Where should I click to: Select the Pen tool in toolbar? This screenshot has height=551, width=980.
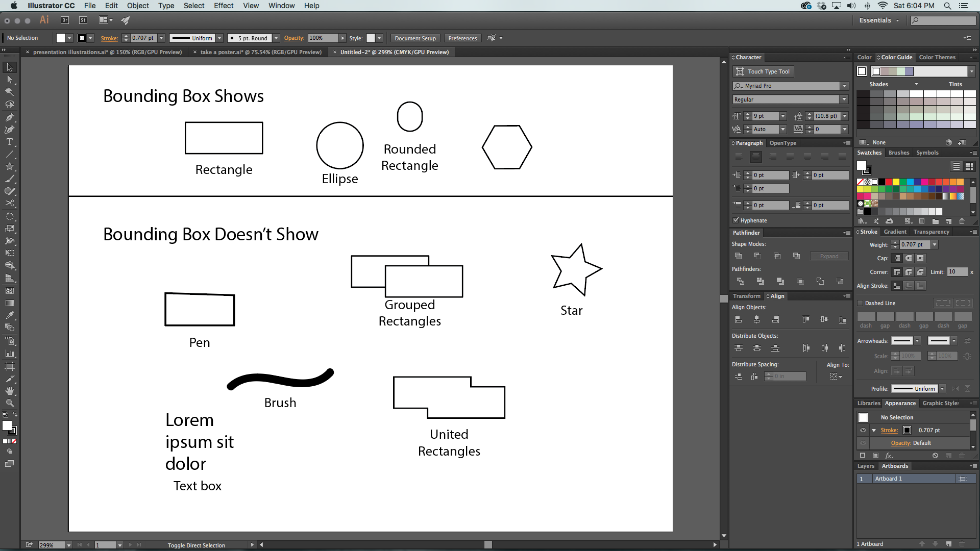pyautogui.click(x=9, y=116)
